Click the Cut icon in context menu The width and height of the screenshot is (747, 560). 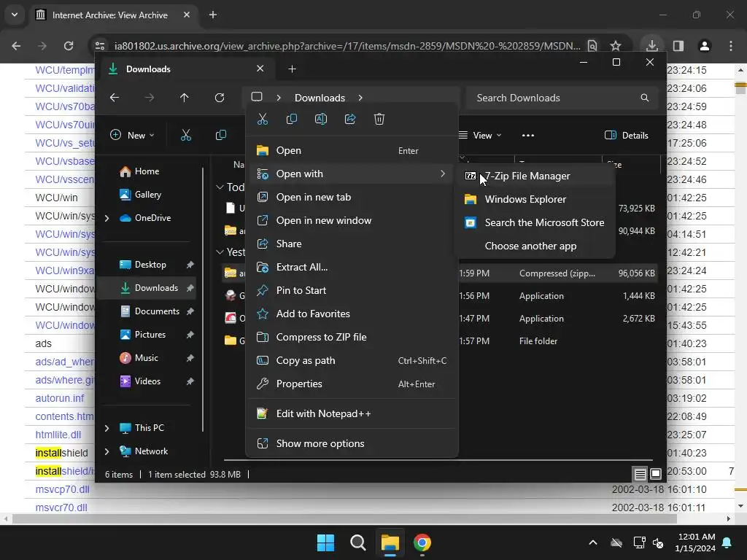click(263, 119)
